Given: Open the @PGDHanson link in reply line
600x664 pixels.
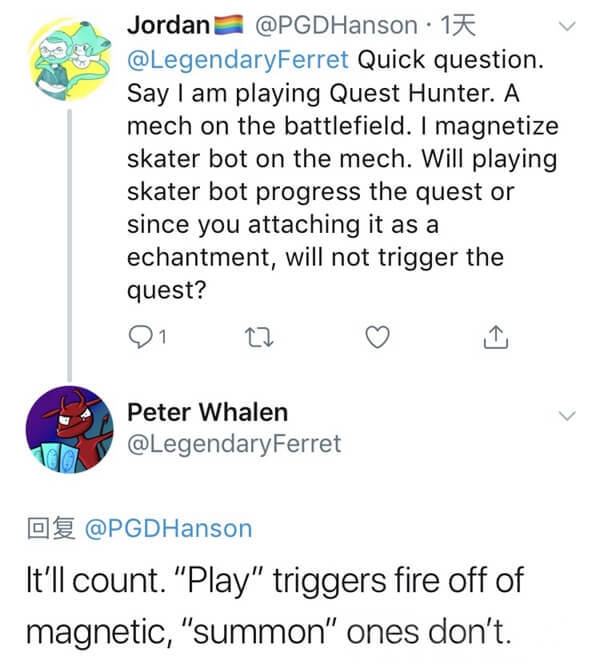Looking at the screenshot, I should click(169, 528).
